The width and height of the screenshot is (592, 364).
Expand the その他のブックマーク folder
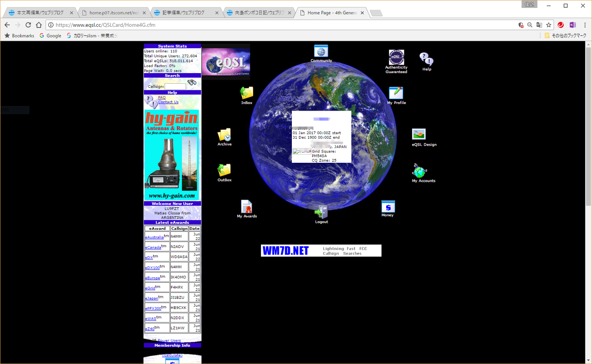click(565, 36)
